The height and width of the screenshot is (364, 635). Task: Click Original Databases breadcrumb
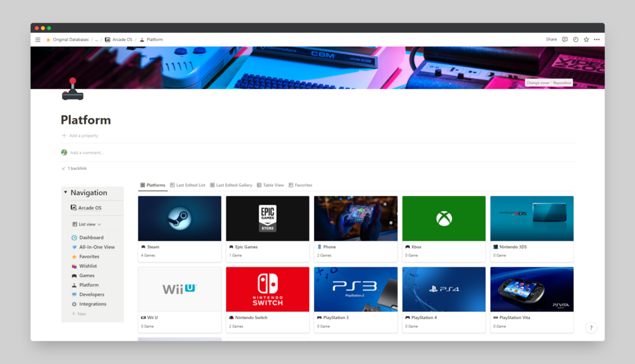pyautogui.click(x=71, y=40)
